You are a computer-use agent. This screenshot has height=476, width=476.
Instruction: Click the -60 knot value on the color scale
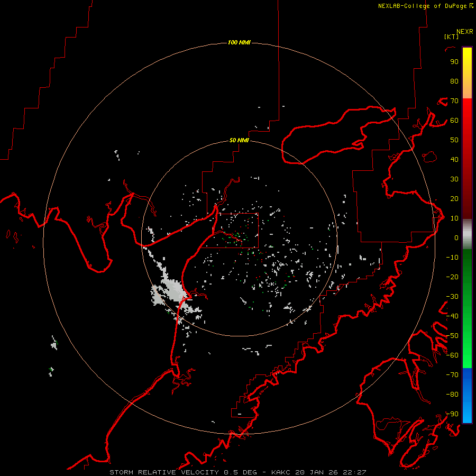452,355
